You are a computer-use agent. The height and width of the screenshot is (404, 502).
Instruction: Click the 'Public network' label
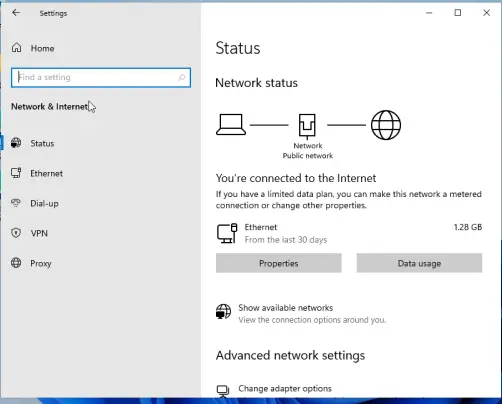[308, 156]
